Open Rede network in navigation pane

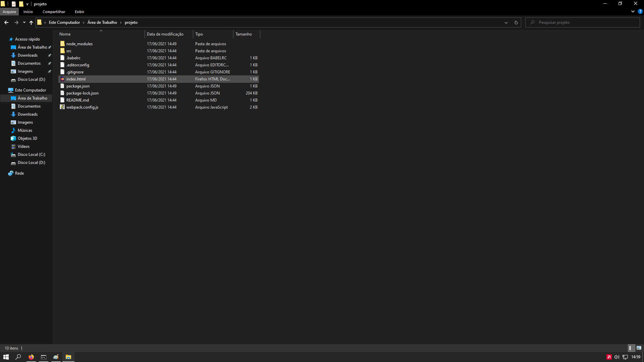click(19, 173)
